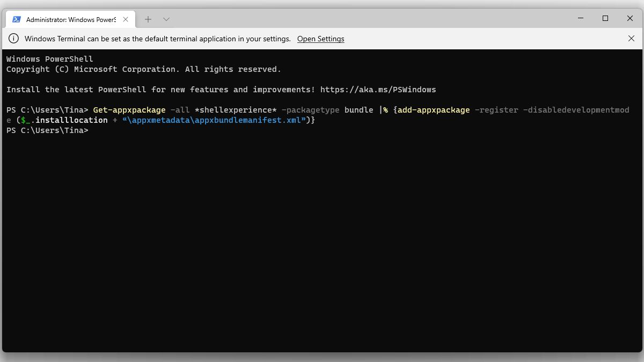Close the Administrator PowerShell tab
This screenshot has width=644, height=362.
point(126,19)
